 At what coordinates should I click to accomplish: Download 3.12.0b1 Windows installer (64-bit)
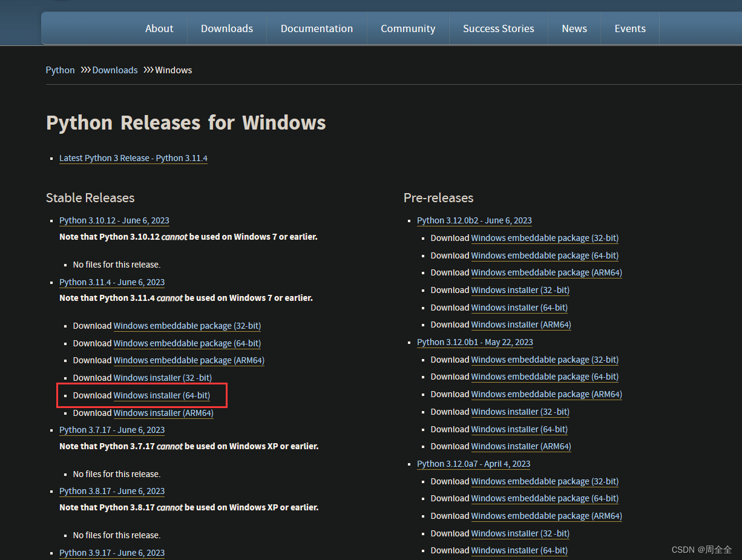pos(519,429)
